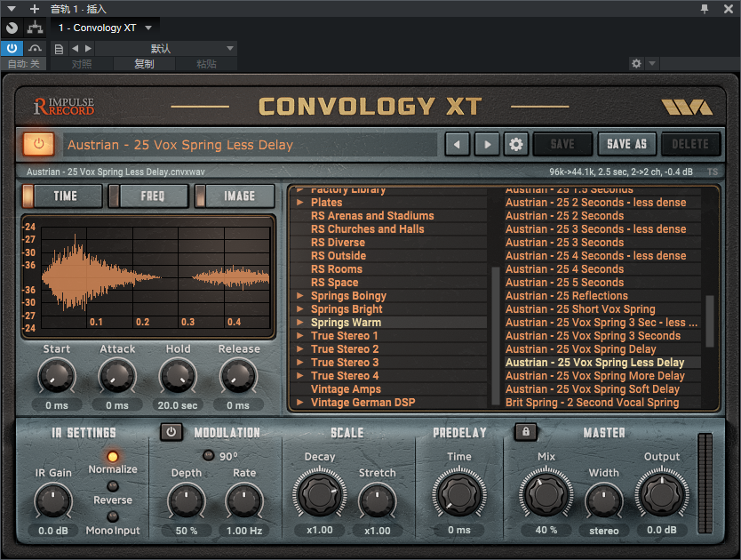The height and width of the screenshot is (560, 741).
Task: Pin the plugin window
Action: 705,9
